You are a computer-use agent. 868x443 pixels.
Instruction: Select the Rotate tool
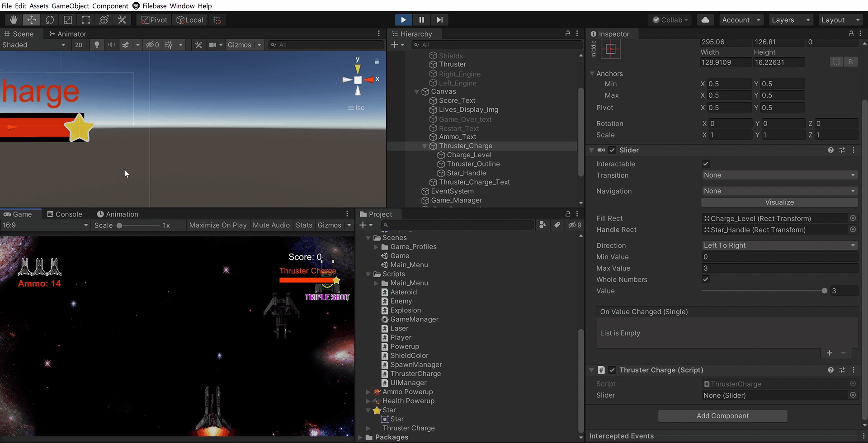[x=50, y=20]
